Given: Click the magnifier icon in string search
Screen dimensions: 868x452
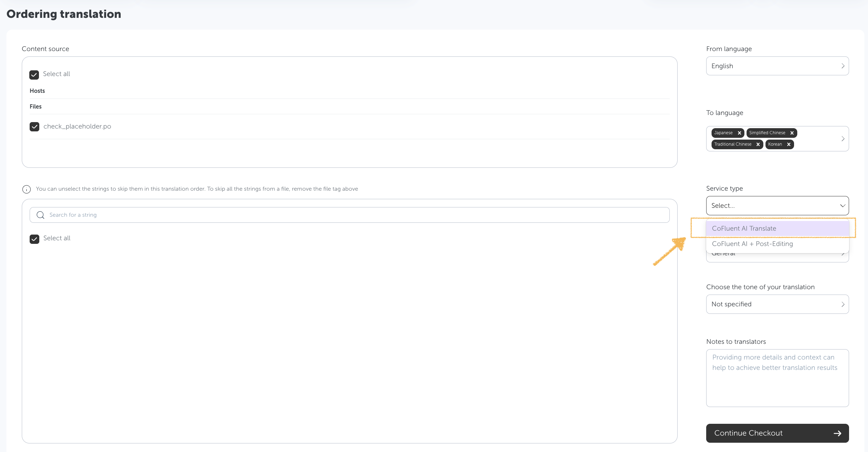Looking at the screenshot, I should click(x=40, y=215).
